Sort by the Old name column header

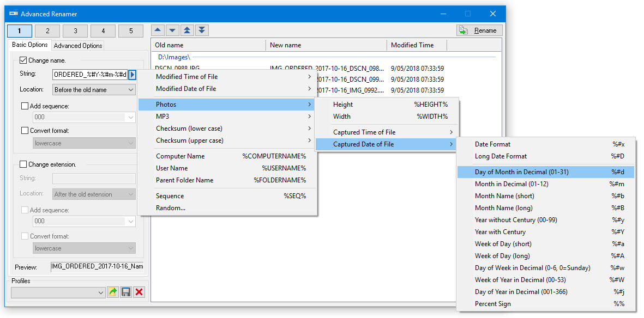pos(209,45)
